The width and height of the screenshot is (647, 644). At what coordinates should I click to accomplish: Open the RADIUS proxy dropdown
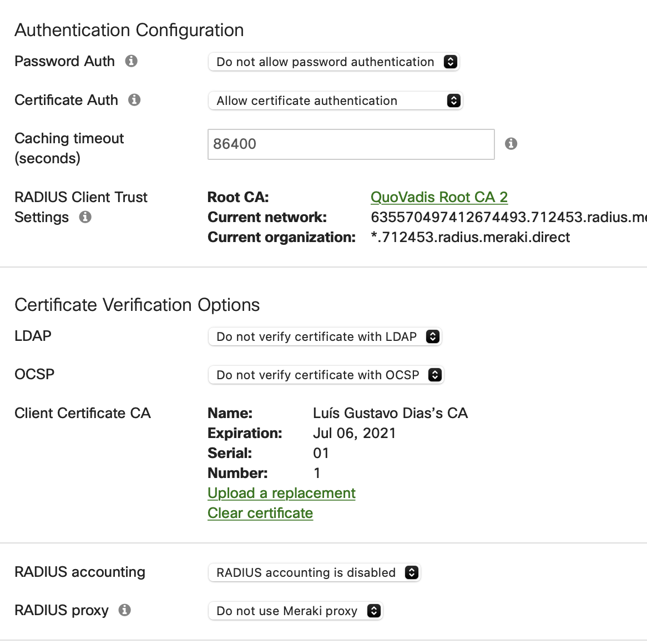(294, 610)
